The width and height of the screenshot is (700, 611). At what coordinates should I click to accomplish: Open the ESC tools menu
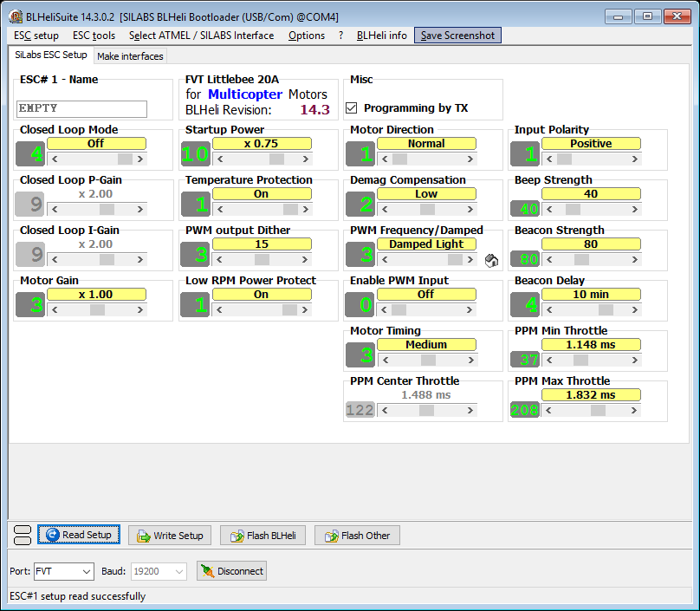coord(94,36)
